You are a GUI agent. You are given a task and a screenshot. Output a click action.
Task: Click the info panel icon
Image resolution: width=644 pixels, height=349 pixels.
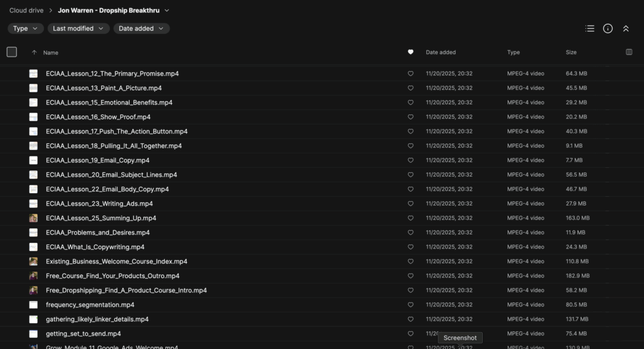coord(608,28)
